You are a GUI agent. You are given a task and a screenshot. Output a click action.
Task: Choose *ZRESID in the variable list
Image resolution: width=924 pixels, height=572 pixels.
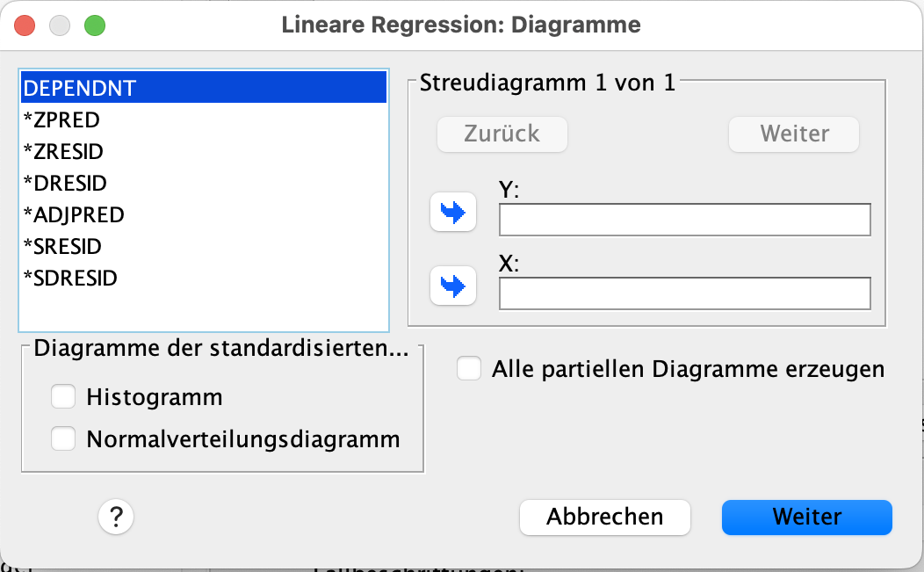(63, 151)
